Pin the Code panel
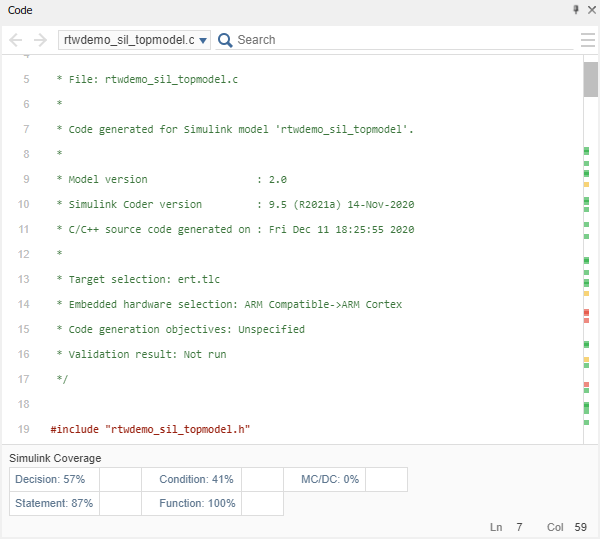600x539 pixels. tap(575, 9)
